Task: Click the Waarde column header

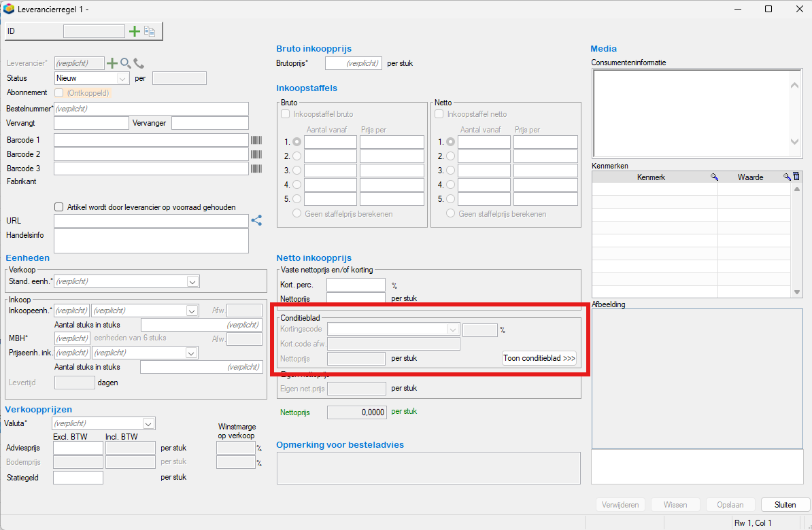Action: [750, 177]
